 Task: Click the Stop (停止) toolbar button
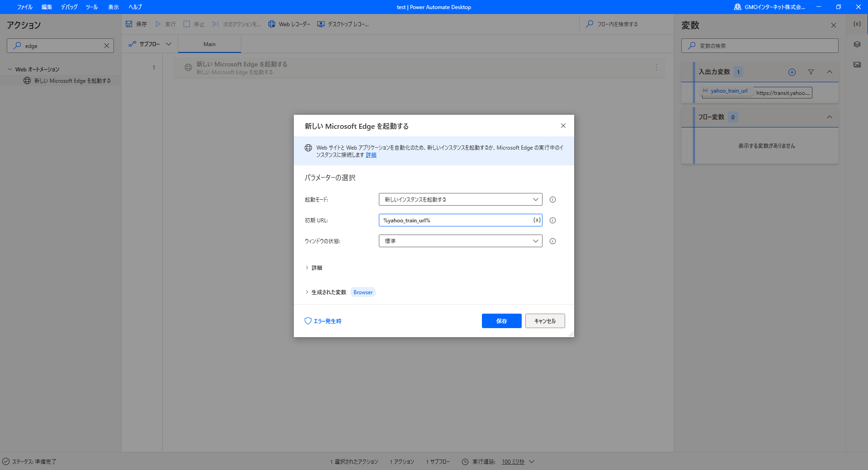[x=194, y=24]
